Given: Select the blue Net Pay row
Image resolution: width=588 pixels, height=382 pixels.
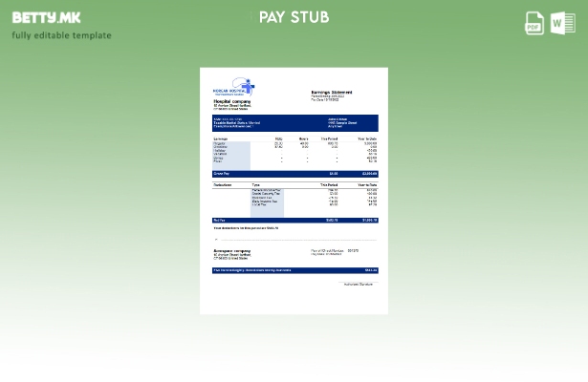Looking at the screenshot, I should [x=294, y=220].
